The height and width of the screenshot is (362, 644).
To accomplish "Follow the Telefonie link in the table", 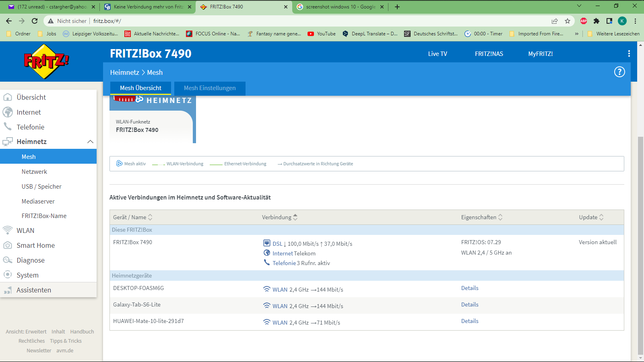I will [284, 263].
